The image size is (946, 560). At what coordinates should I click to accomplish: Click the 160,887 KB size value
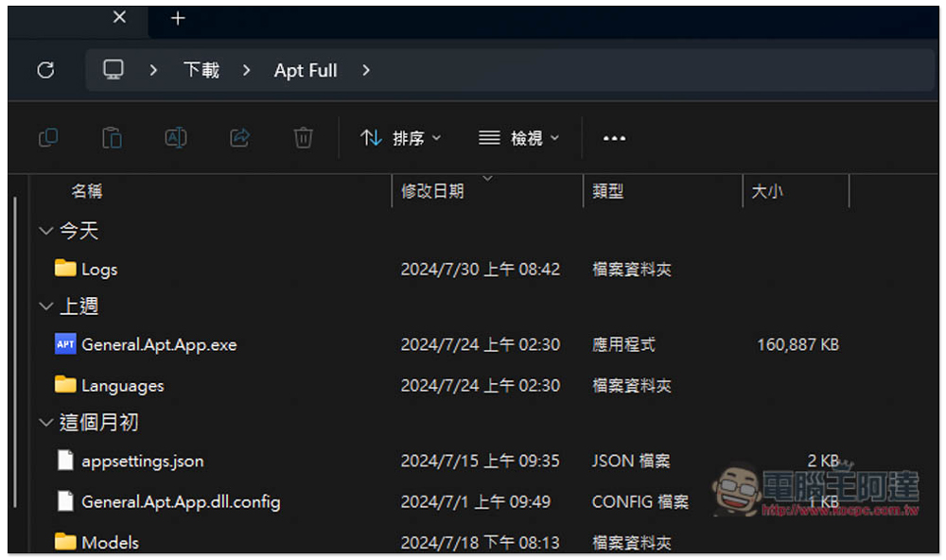click(x=797, y=344)
